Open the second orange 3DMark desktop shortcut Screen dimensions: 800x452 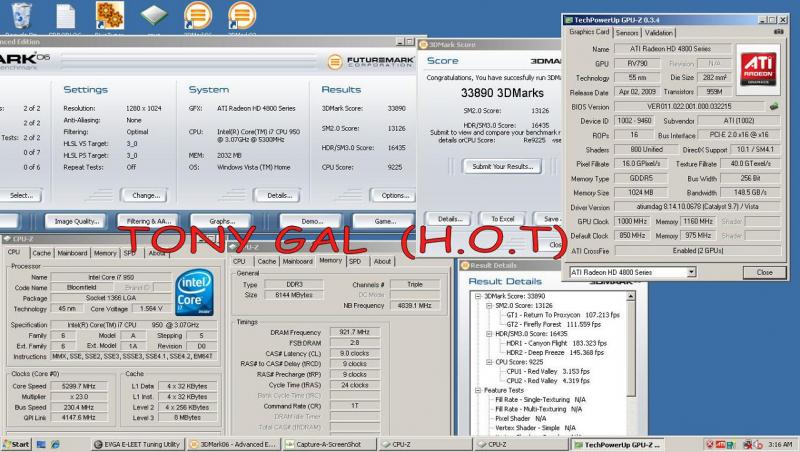pos(242,15)
